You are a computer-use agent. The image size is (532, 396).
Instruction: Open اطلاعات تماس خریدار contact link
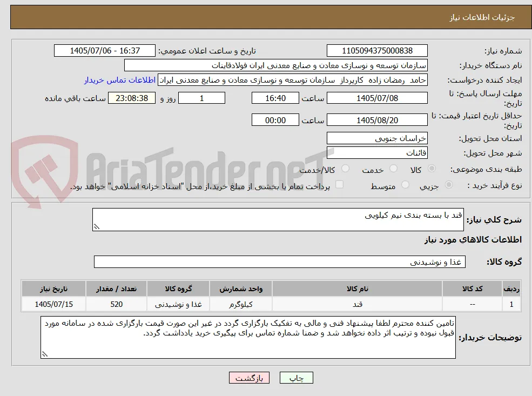[120, 80]
